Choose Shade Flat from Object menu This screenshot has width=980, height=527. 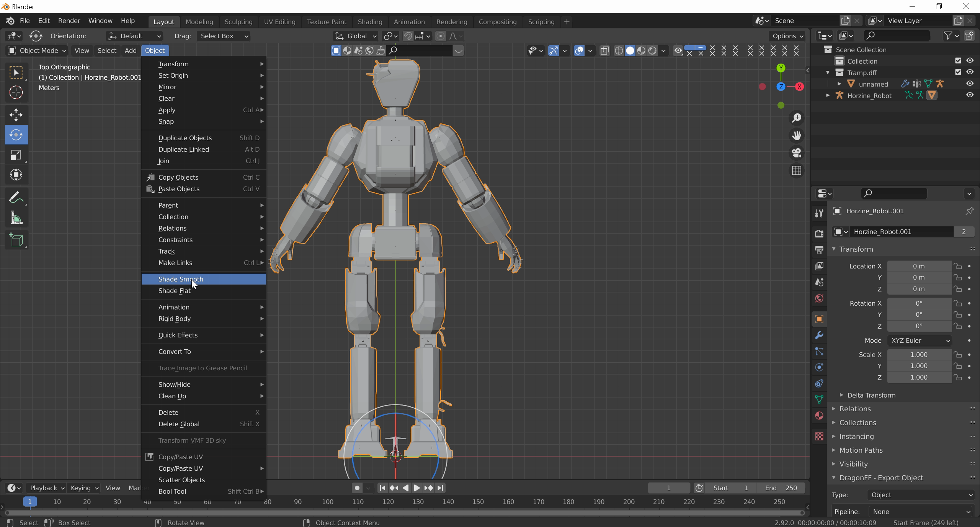pos(175,291)
